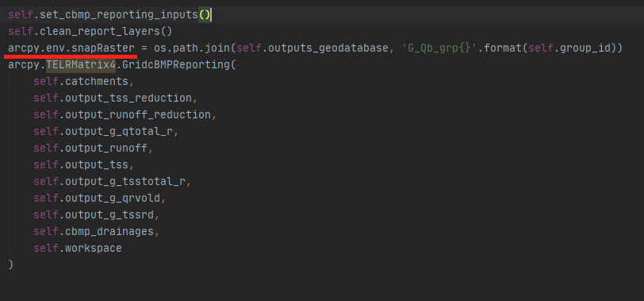Click self.output_tss_reduction argument
Image resolution: width=644 pixels, height=301 pixels.
click(113, 98)
